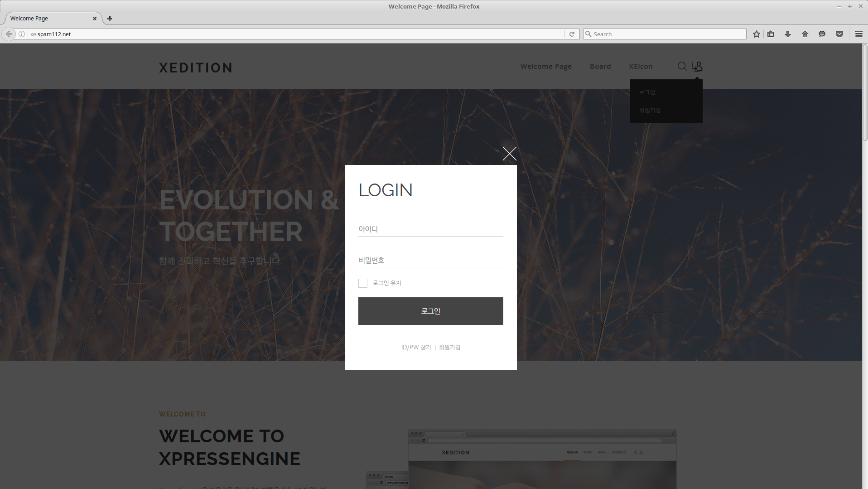This screenshot has width=868, height=489.
Task: Click the 비밀번호 password field
Action: (431, 260)
